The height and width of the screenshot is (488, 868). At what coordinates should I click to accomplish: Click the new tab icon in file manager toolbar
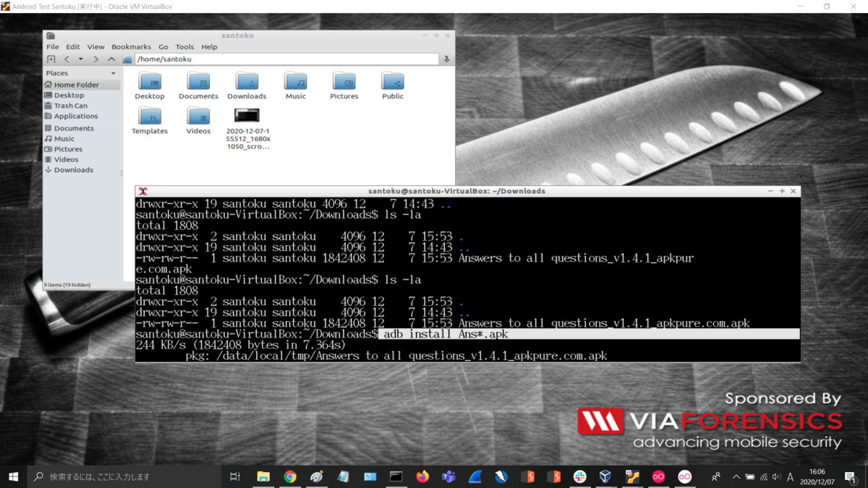[x=51, y=59]
